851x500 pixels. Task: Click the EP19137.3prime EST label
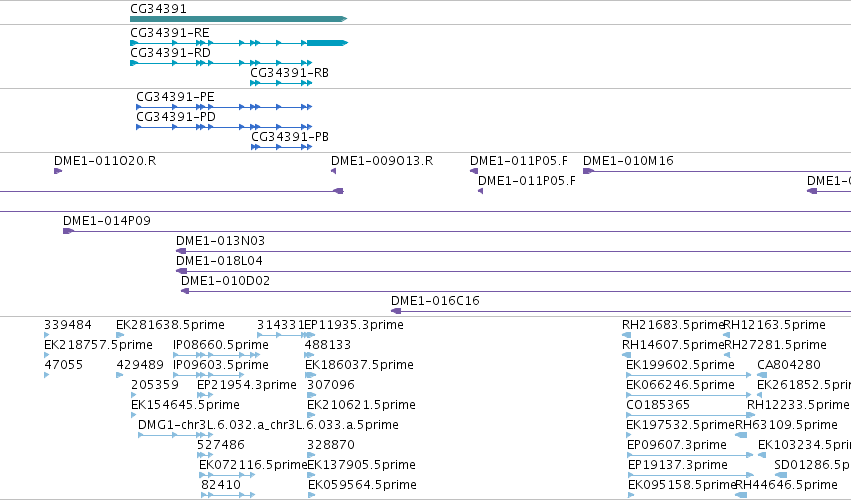click(678, 465)
